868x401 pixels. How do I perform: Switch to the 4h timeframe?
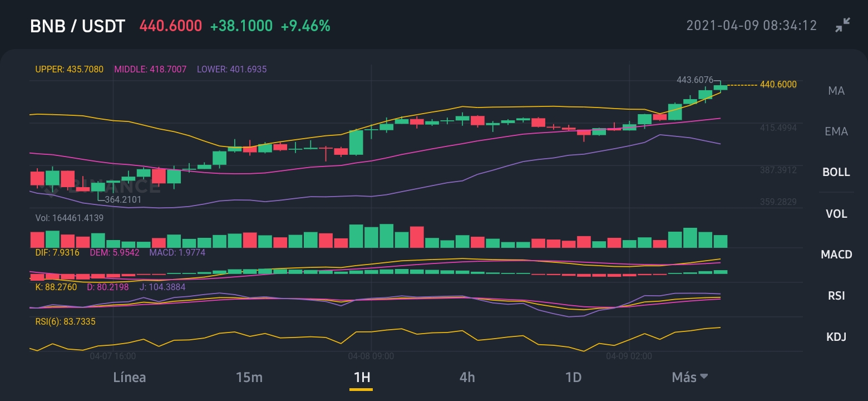click(467, 377)
